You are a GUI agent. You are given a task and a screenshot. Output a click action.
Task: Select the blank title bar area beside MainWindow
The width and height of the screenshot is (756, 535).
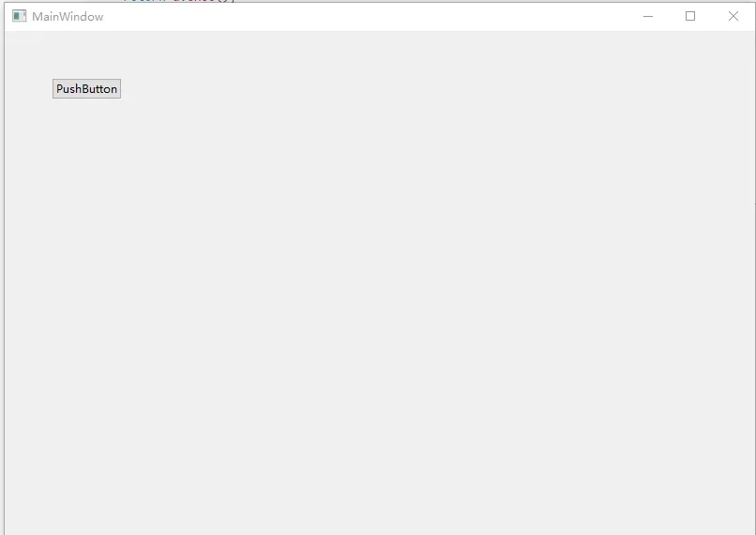365,16
